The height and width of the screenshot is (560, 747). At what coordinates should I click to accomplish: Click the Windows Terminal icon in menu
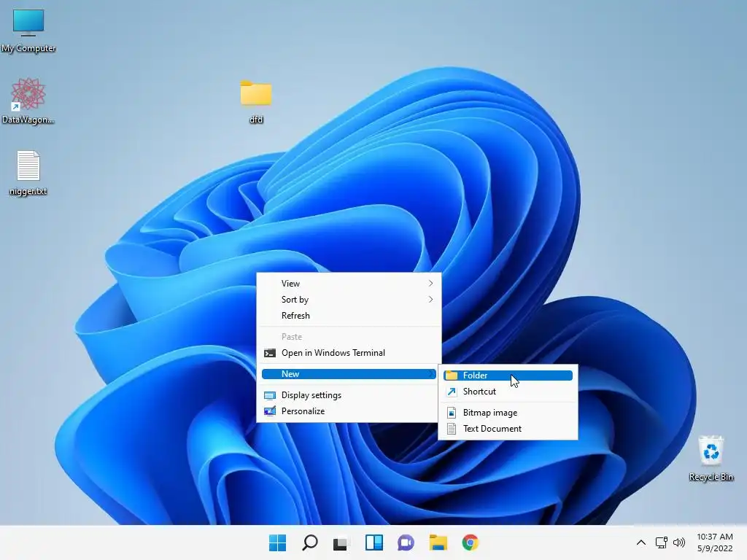point(270,353)
